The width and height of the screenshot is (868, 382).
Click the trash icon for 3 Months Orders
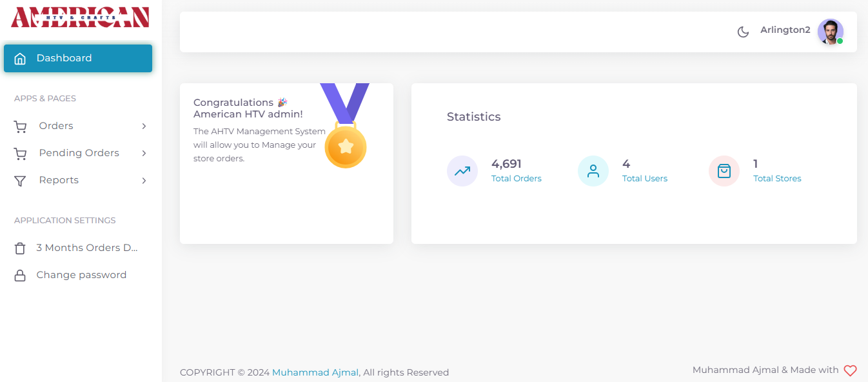click(x=20, y=248)
